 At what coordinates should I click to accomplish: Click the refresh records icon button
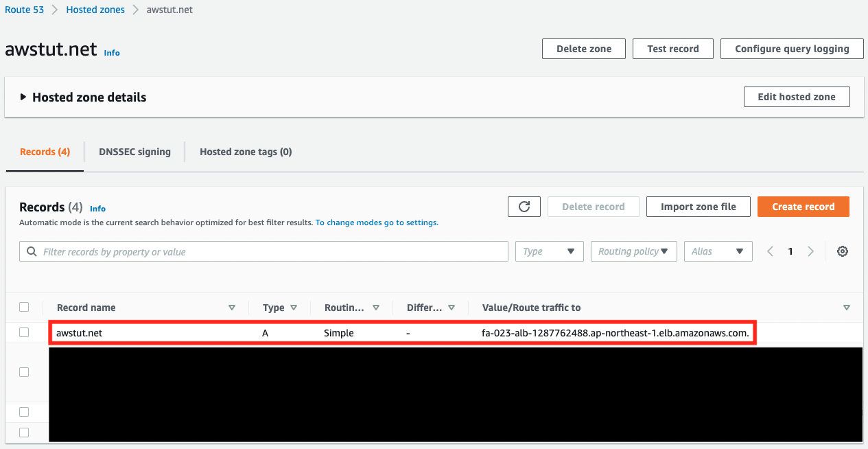pos(524,207)
